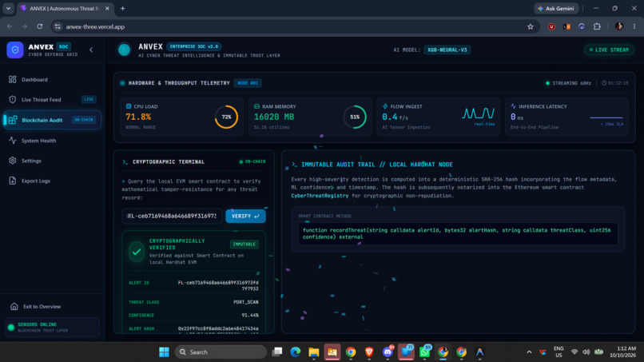Click the ENTERPRISE SOC v2.0 badge
Image resolution: width=644 pixels, height=362 pixels.
click(x=194, y=46)
